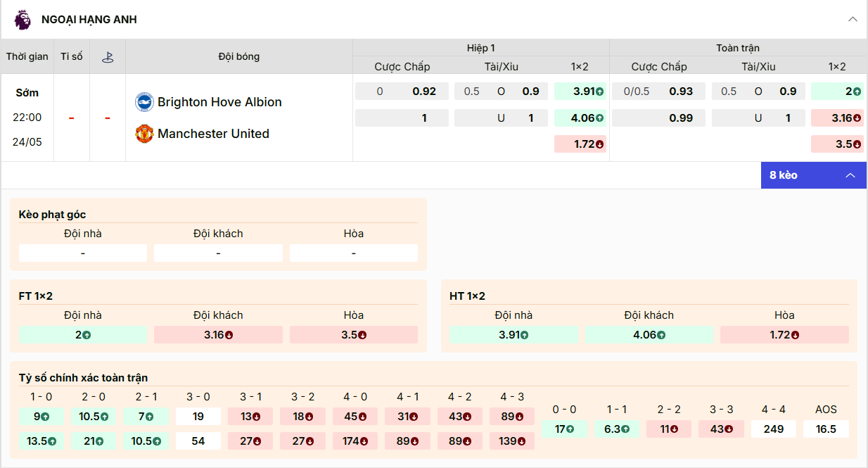The height and width of the screenshot is (468, 868).
Task: Click 3.91 in the top table Hiệp 1 1×2 column
Action: tap(580, 91)
